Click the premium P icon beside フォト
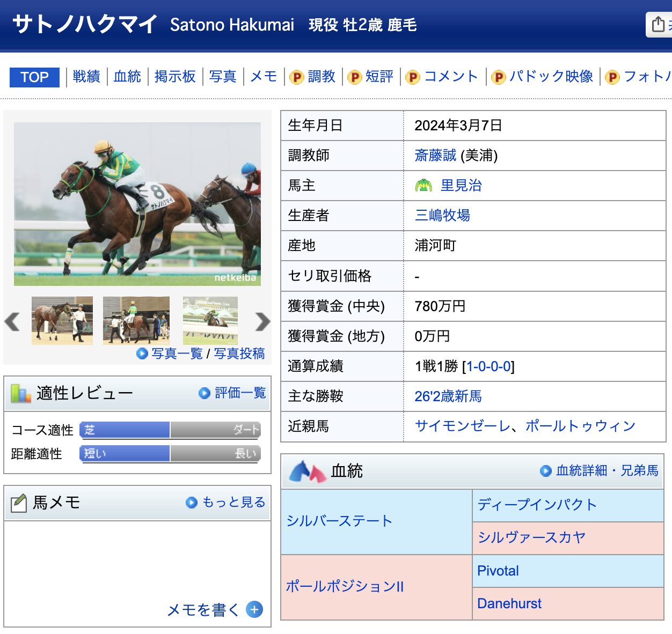This screenshot has height=634, width=672. pyautogui.click(x=612, y=78)
